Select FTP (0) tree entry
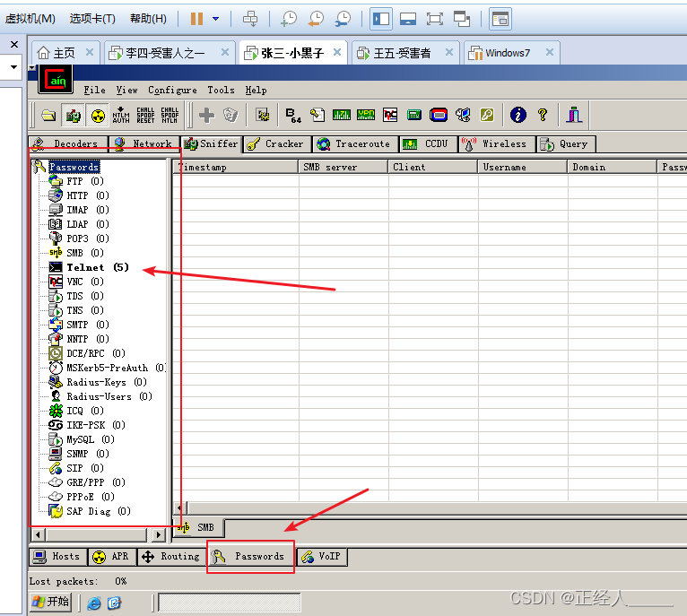Screen dimensions: 687x616 point(85,181)
